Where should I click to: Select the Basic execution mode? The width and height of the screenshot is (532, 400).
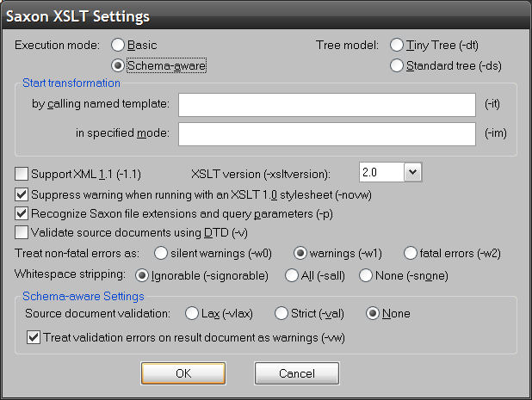118,45
